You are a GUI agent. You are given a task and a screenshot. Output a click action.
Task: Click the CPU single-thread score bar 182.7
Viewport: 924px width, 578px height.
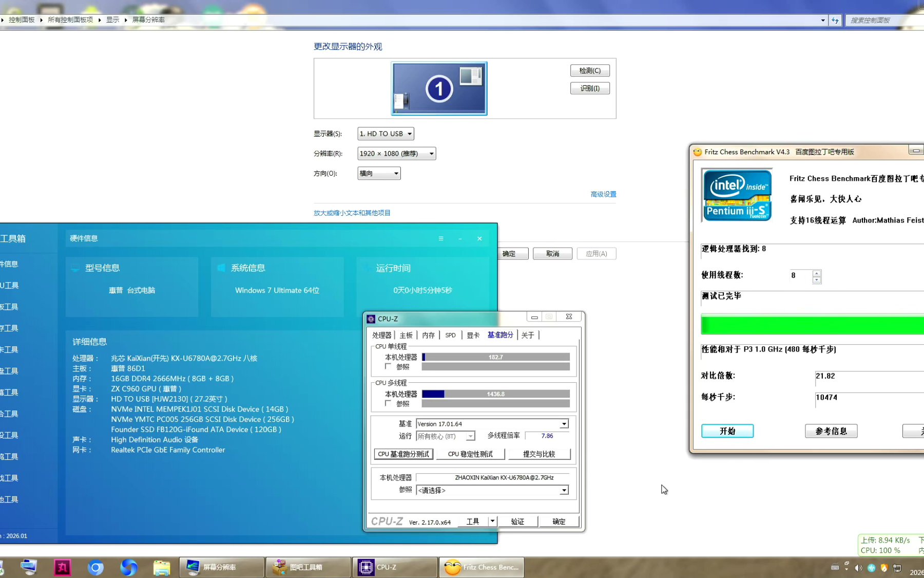[x=495, y=357]
